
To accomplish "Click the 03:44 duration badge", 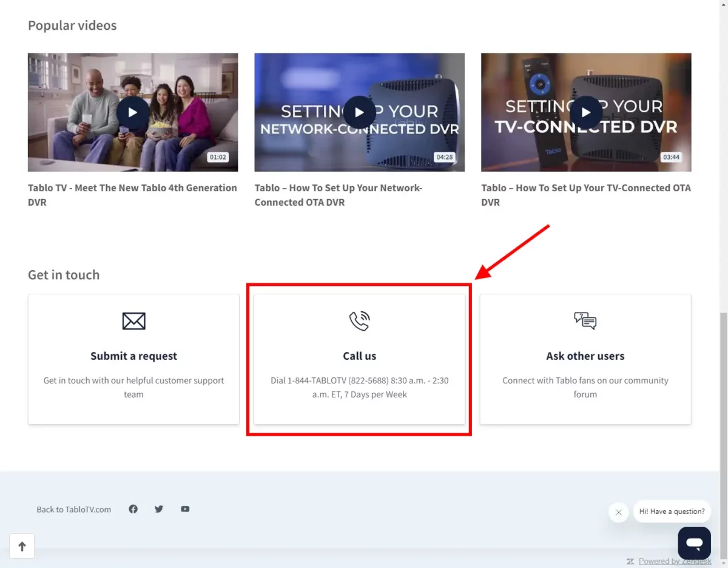I will (x=671, y=157).
